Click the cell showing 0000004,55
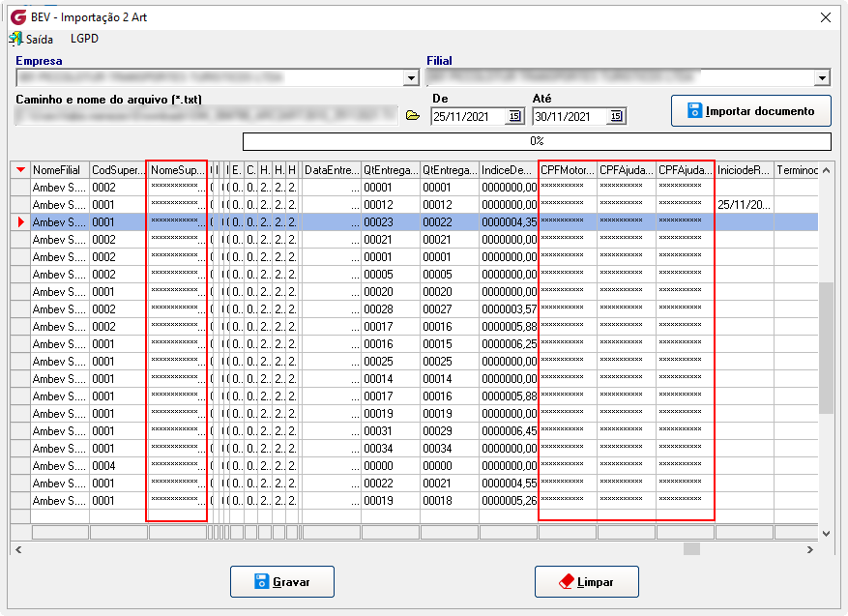The image size is (848, 616). click(x=509, y=484)
